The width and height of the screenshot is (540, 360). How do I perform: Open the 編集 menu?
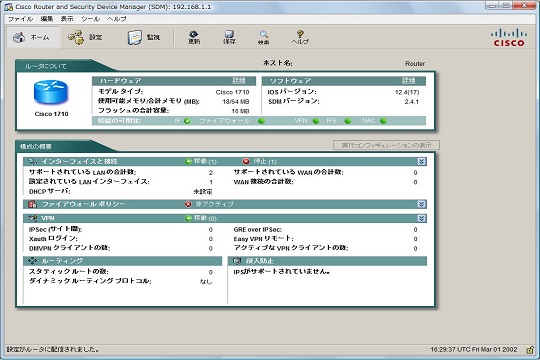(47, 19)
